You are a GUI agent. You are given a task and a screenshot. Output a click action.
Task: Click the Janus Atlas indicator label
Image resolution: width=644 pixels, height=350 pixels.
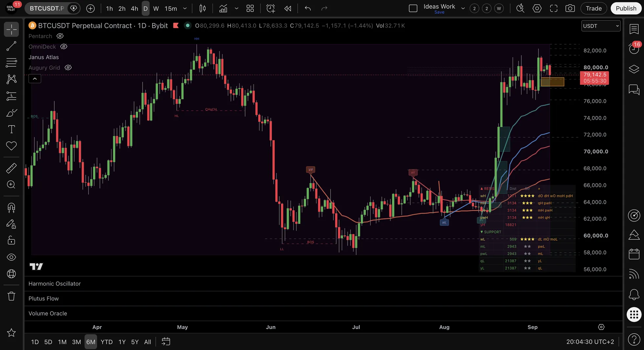point(44,57)
